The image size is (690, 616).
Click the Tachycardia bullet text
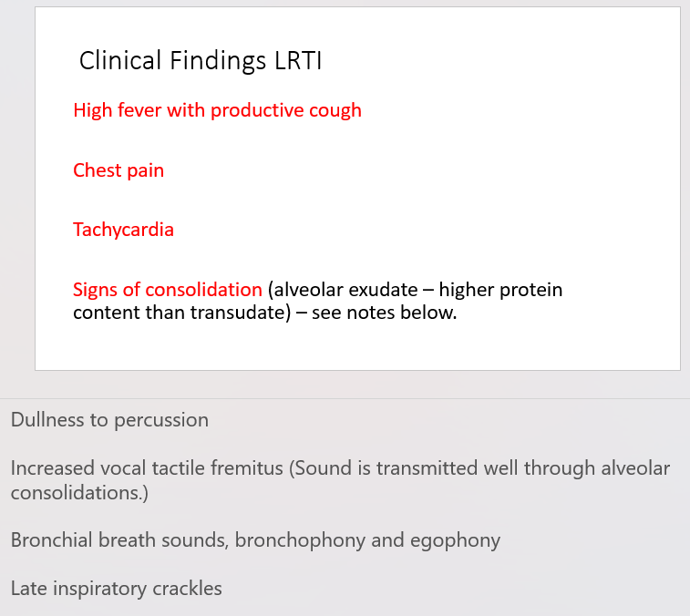[123, 230]
